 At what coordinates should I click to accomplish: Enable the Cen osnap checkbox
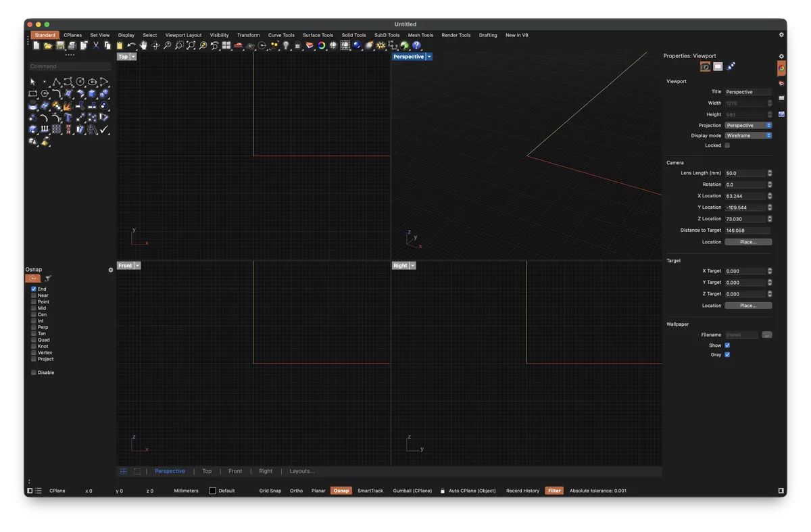[34, 314]
